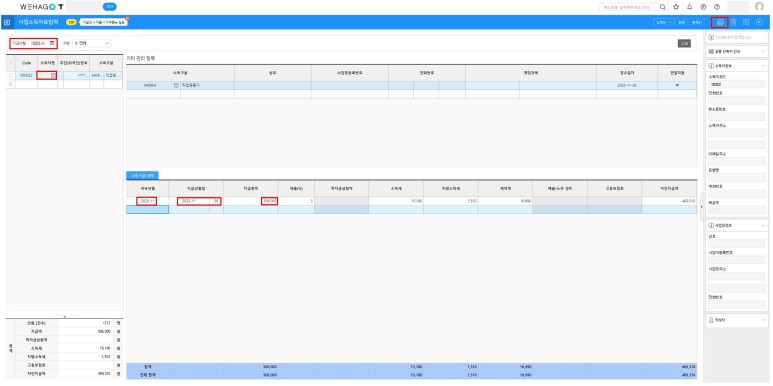
Task: Click the payment amount cell 506,000
Action: (x=250, y=201)
